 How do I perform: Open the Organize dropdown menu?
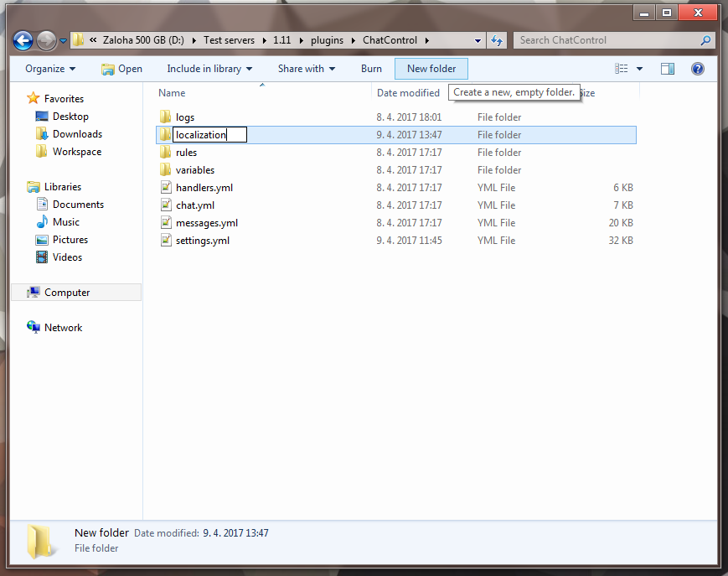39,69
